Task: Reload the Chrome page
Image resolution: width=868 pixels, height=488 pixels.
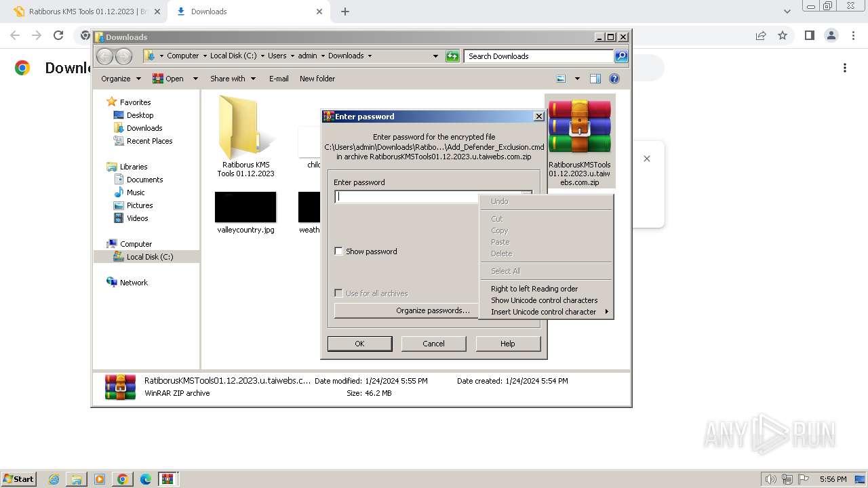Action: click(58, 35)
